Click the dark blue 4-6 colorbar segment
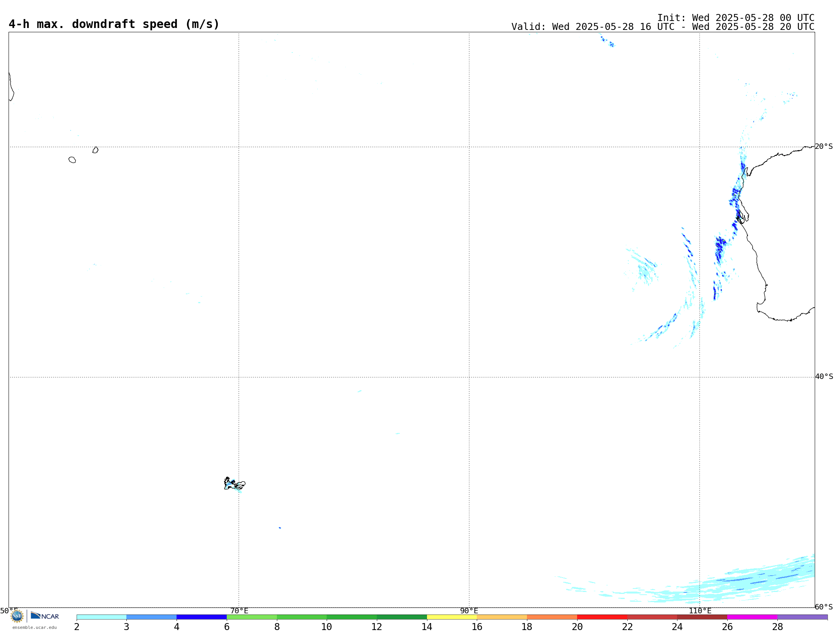Viewport: 840px width, 632px height. click(201, 617)
